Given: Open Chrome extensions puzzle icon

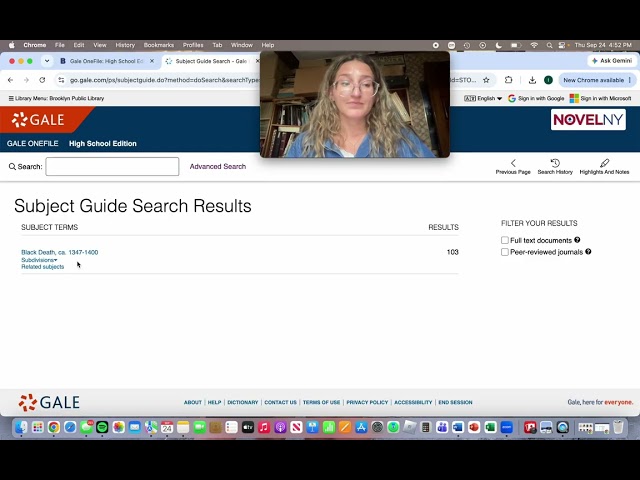Looking at the screenshot, I should pyautogui.click(x=508, y=80).
